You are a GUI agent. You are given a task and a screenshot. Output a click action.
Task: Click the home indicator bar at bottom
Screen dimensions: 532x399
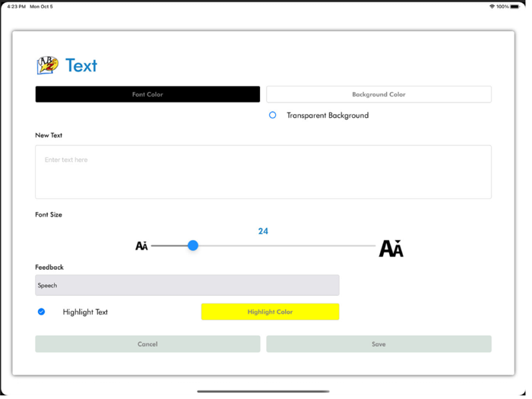[x=263, y=391]
